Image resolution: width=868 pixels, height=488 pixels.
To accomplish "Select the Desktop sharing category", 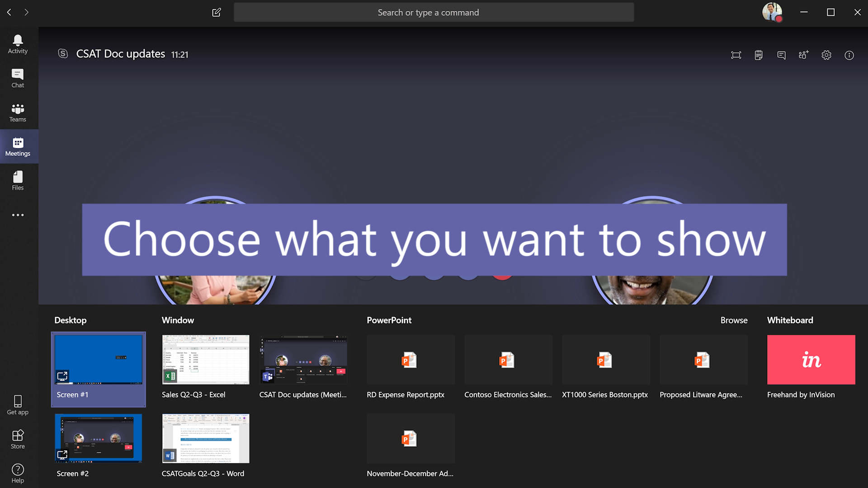I will click(71, 320).
